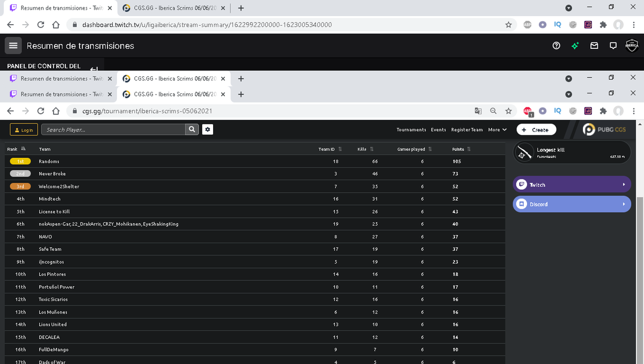644x364 pixels.
Task: Click the translate icon in cgs.gg address bar
Action: coord(478,111)
